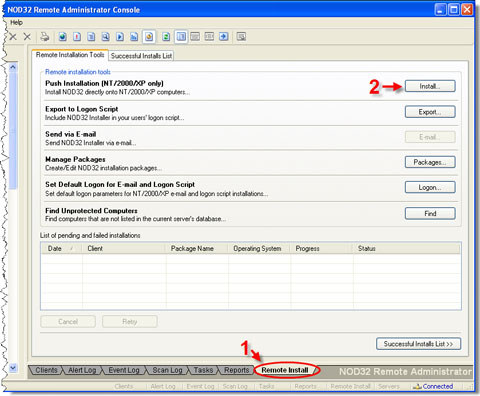Click the Logon... button
Image resolution: width=480 pixels, height=396 pixels.
tap(430, 187)
